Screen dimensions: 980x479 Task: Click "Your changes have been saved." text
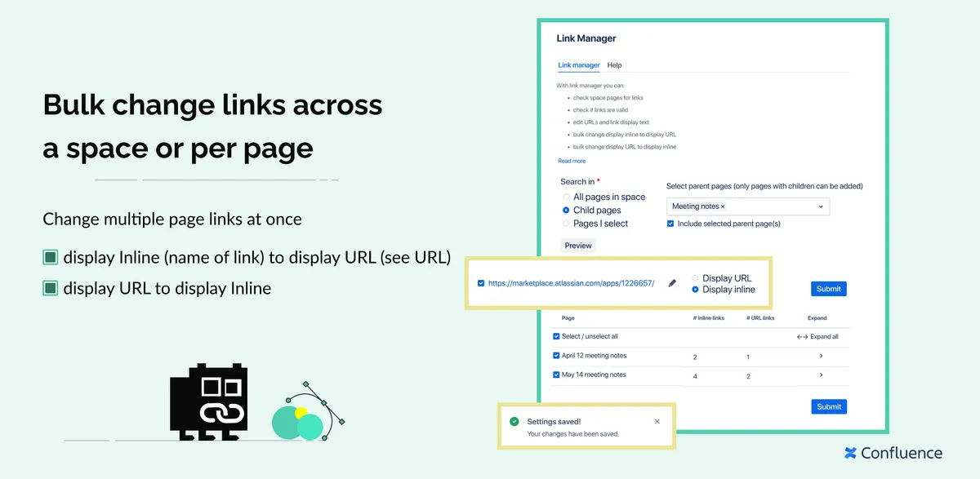[x=573, y=434]
